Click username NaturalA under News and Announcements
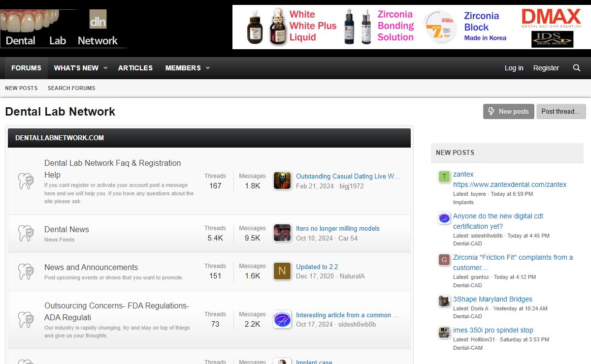 point(352,276)
